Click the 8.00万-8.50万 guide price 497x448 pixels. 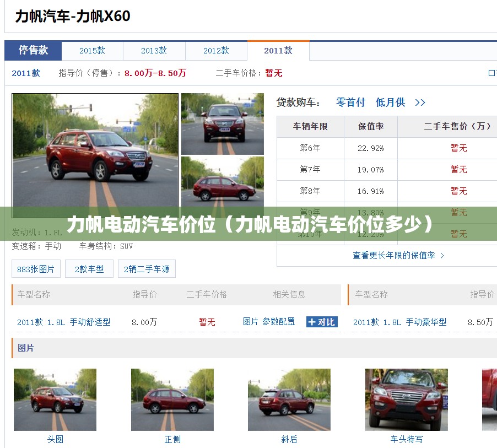click(155, 73)
